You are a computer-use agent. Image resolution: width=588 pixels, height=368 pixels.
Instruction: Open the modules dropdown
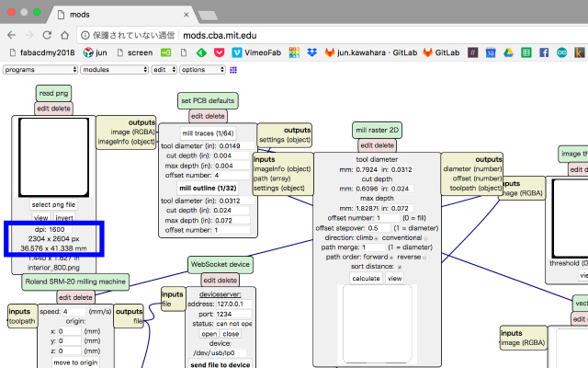(114, 70)
